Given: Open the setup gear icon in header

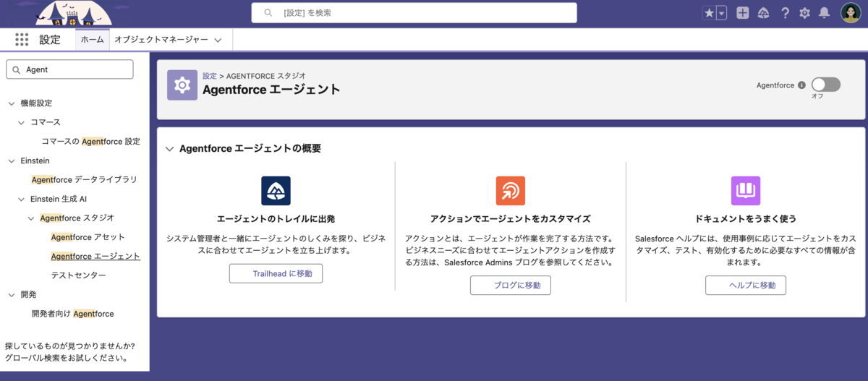Looking at the screenshot, I should (804, 13).
